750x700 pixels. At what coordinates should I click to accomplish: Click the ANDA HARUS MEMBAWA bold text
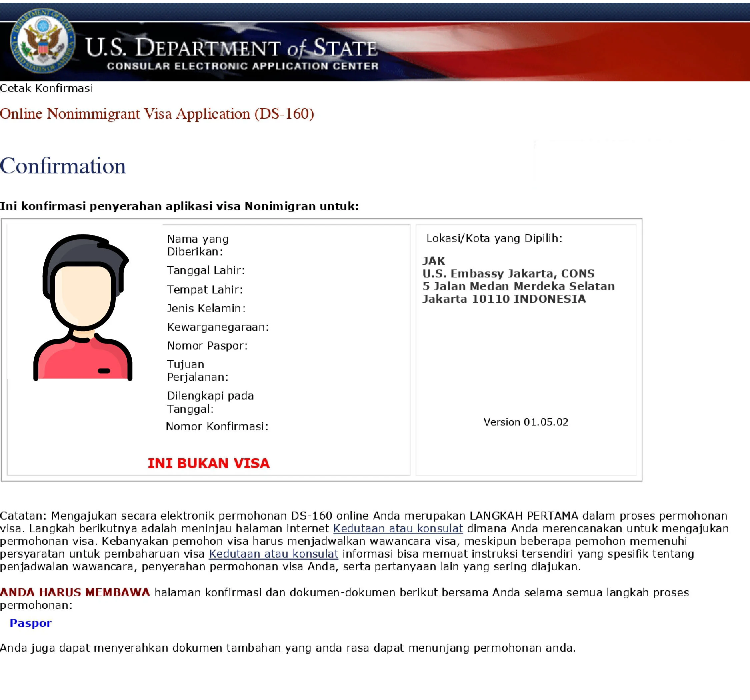(x=75, y=593)
